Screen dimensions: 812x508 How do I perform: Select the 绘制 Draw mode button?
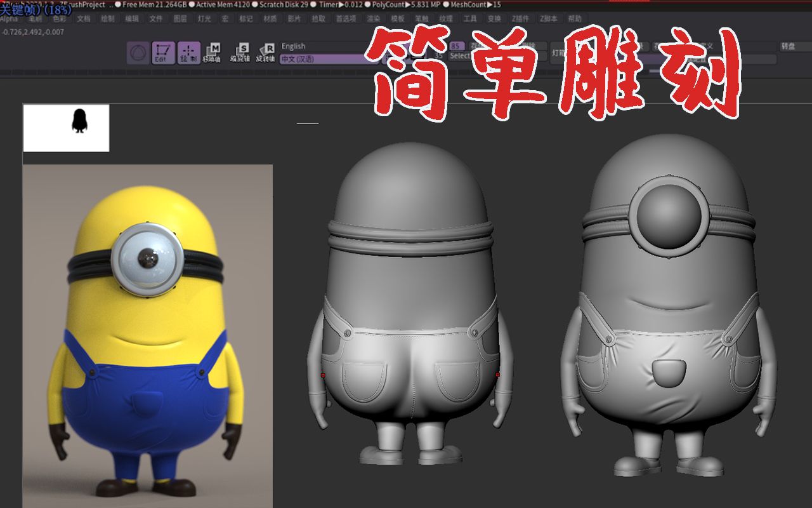188,53
